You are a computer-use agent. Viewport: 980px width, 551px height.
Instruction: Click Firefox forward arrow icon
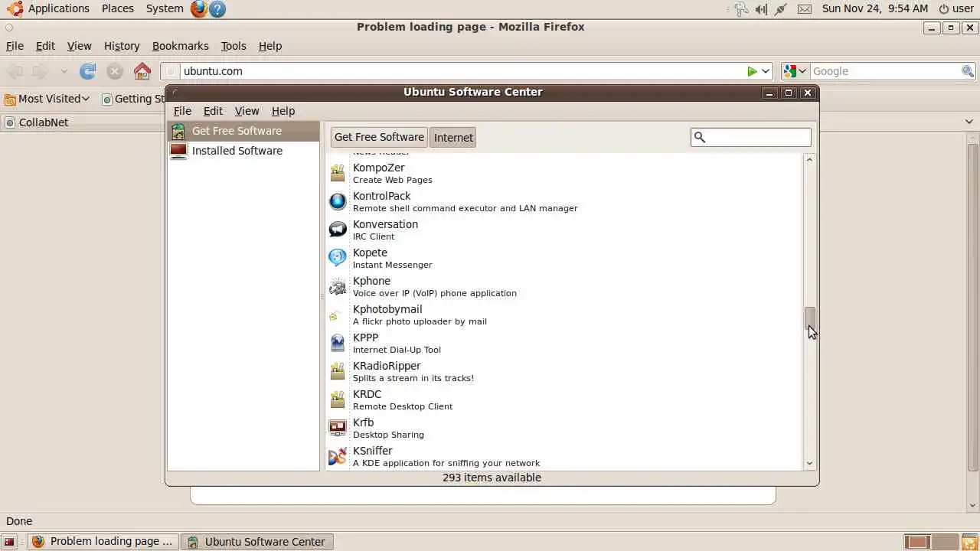coord(40,71)
